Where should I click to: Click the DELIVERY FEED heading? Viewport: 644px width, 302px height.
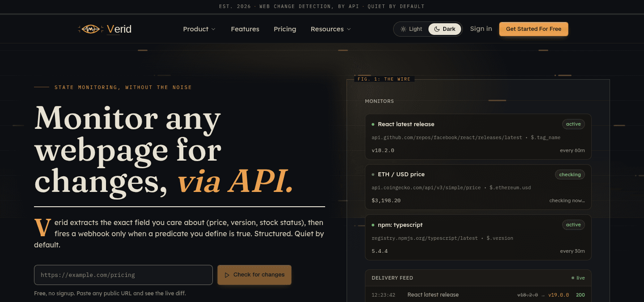click(x=392, y=278)
